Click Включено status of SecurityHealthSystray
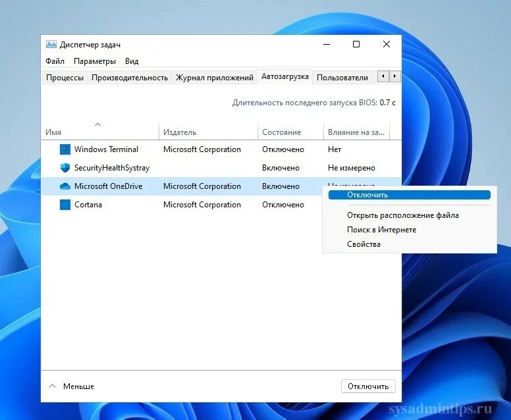 tap(281, 168)
